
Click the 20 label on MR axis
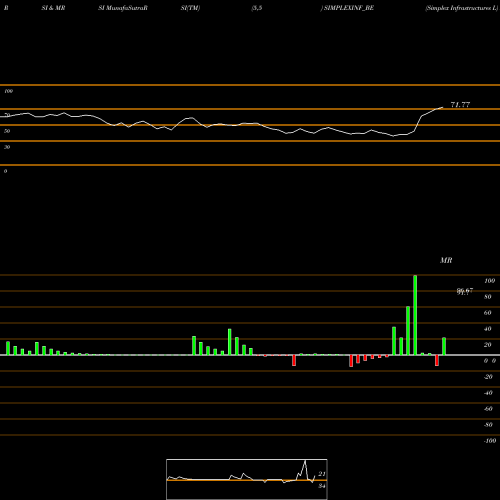pyautogui.click(x=488, y=345)
